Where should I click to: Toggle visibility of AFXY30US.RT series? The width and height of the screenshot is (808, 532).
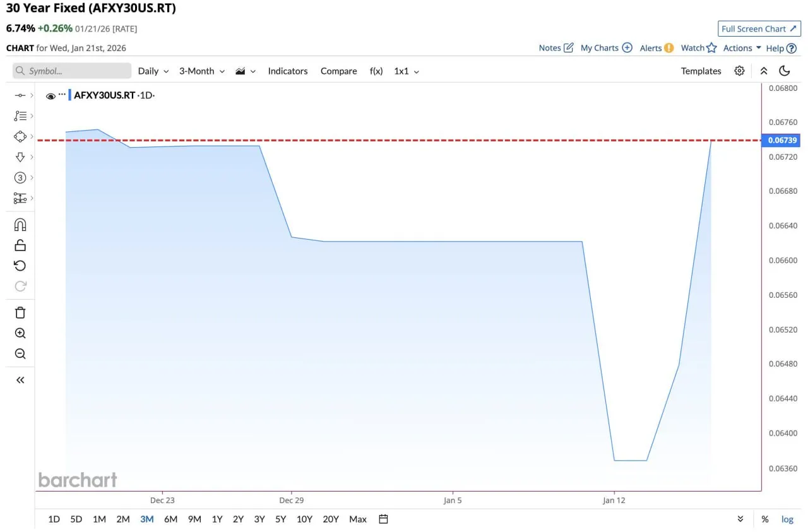click(50, 96)
